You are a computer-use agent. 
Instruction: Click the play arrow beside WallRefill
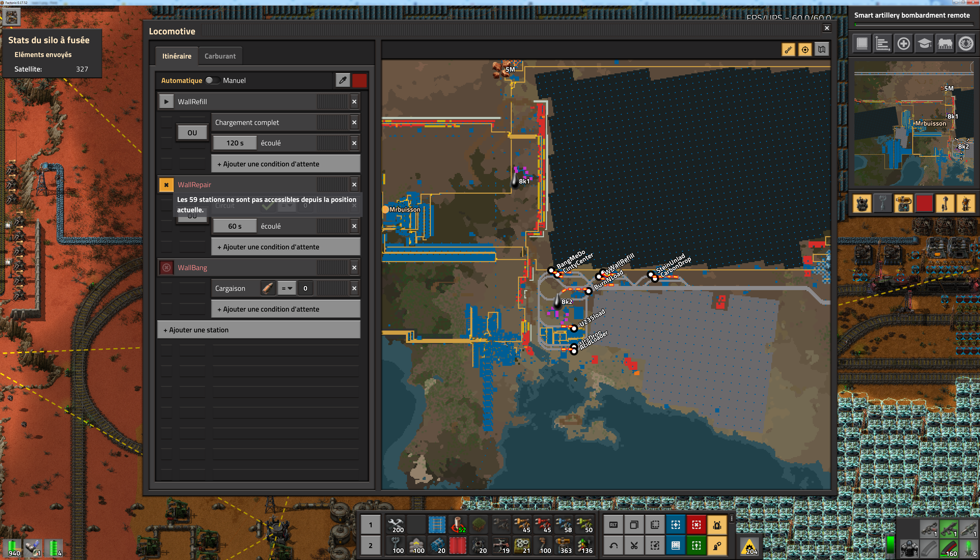click(166, 102)
